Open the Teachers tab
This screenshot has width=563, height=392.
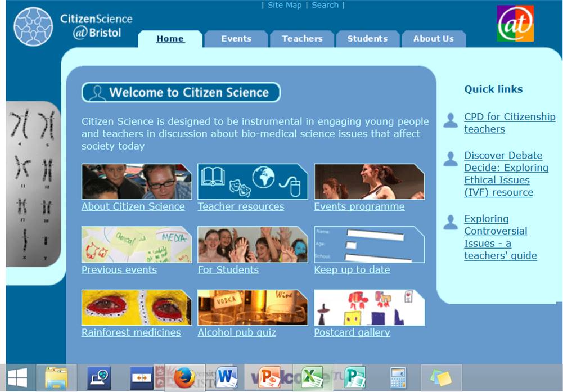click(302, 39)
